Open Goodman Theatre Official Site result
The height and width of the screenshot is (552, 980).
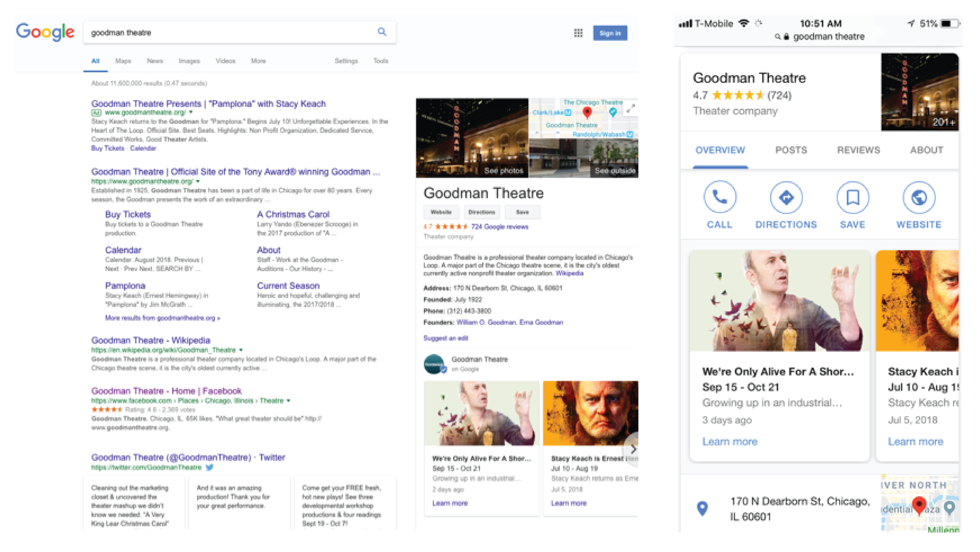(x=235, y=172)
